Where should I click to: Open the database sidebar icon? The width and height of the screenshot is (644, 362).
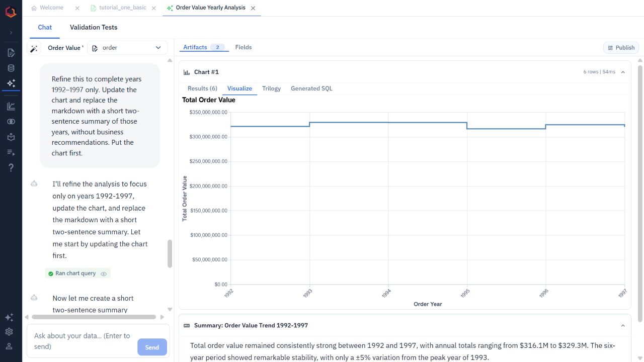click(11, 68)
